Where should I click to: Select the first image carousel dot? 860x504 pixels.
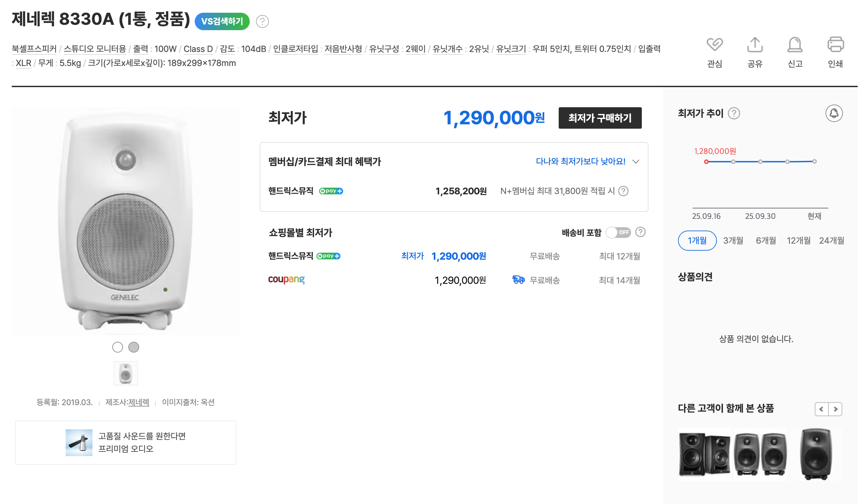click(117, 347)
